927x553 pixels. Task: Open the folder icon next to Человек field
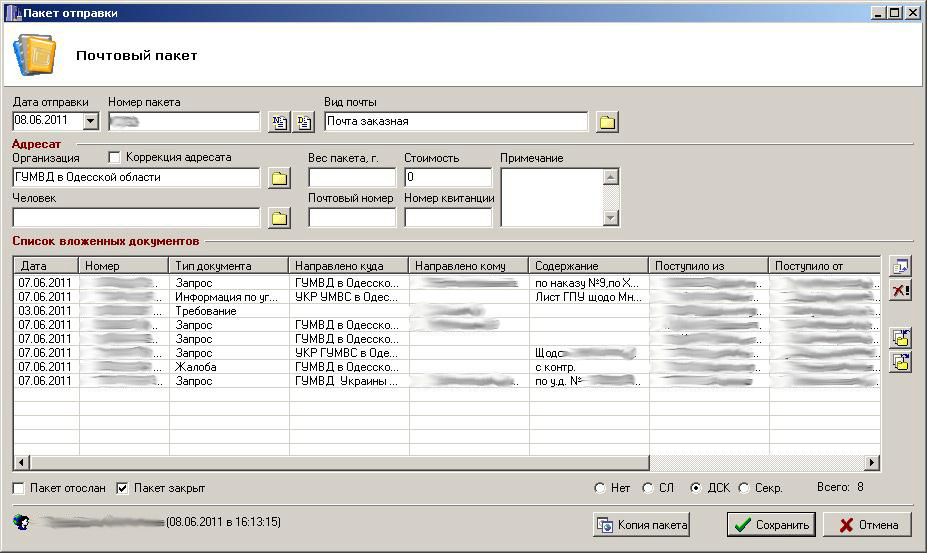[279, 218]
